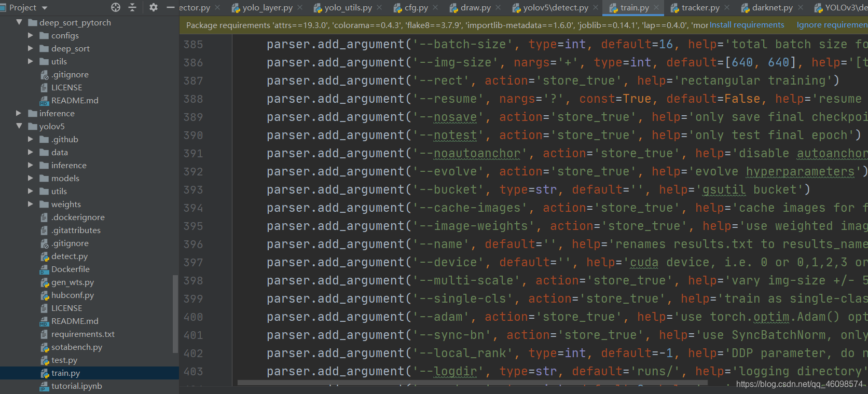Click the editor horizontal scrollbar
The width and height of the screenshot is (868, 394).
point(472,383)
